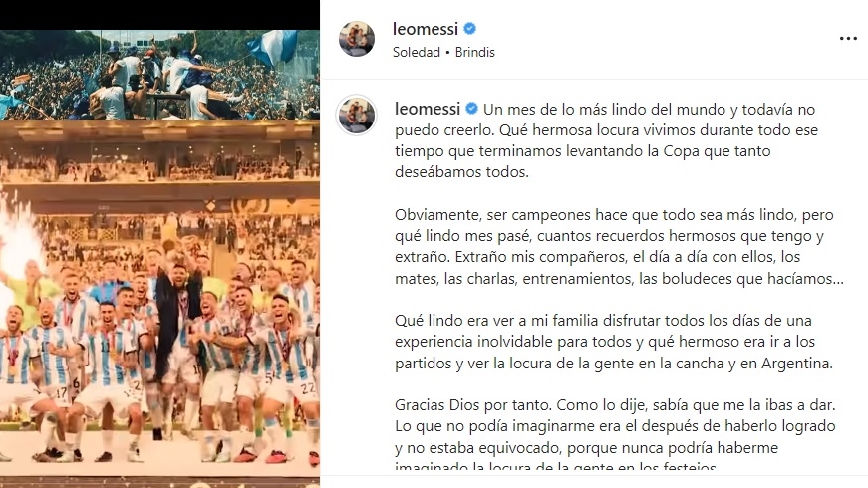Click the waving Argentina flag in the photo
The width and height of the screenshot is (868, 488).
point(272,47)
